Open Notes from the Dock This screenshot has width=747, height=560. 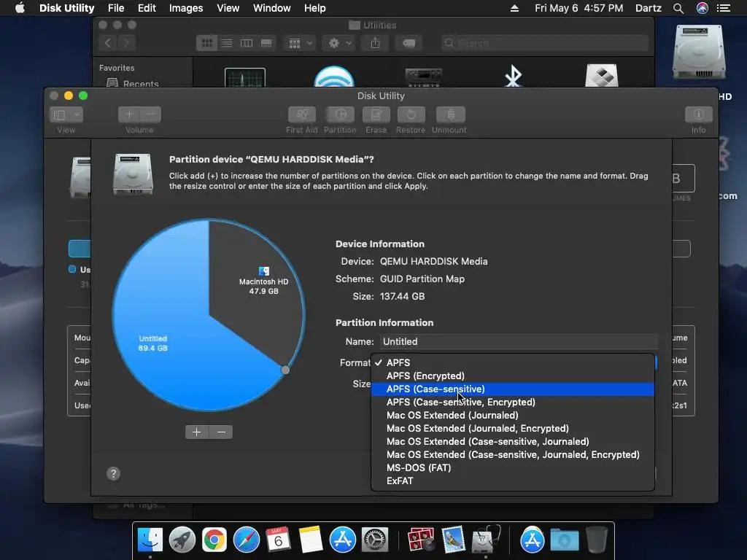(311, 540)
